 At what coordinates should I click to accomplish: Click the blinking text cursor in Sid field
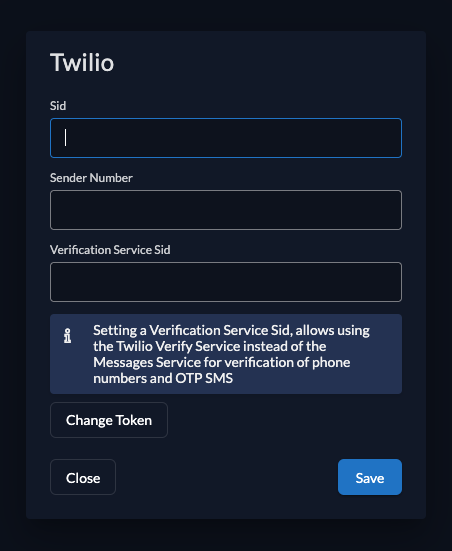point(65,138)
